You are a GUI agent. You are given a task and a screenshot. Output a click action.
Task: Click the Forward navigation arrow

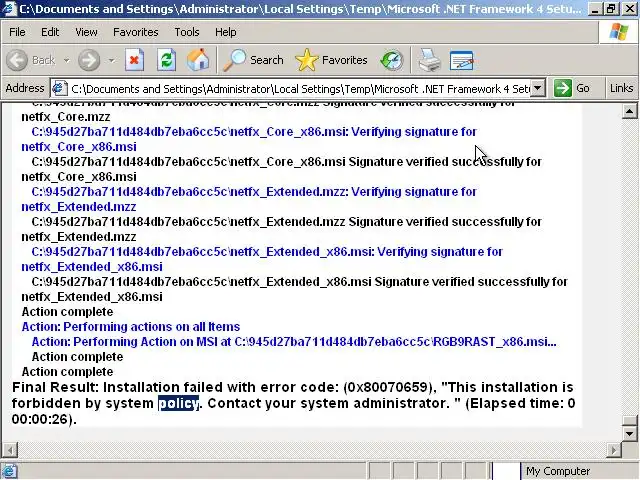[x=89, y=60]
